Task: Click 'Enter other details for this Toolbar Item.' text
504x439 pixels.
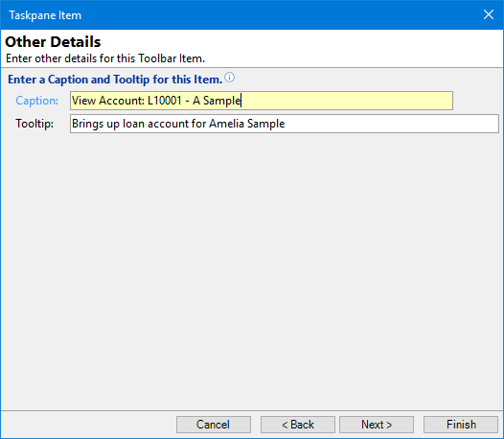Action: (x=105, y=58)
